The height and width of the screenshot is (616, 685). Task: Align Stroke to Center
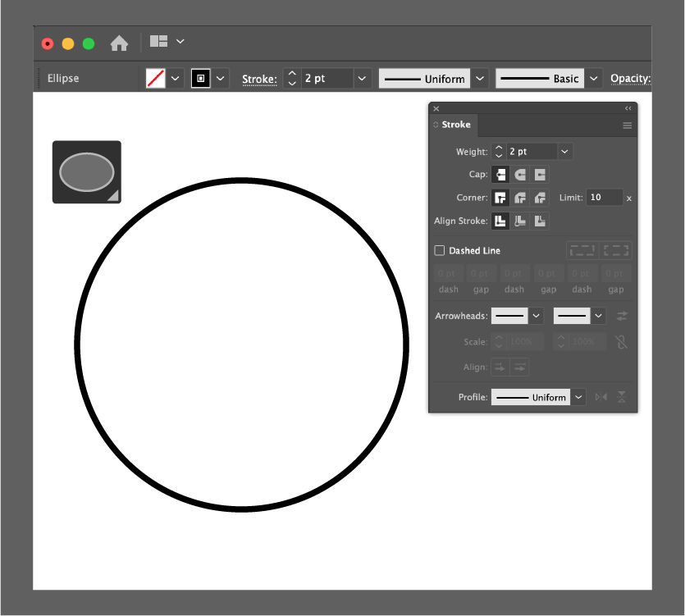[500, 221]
